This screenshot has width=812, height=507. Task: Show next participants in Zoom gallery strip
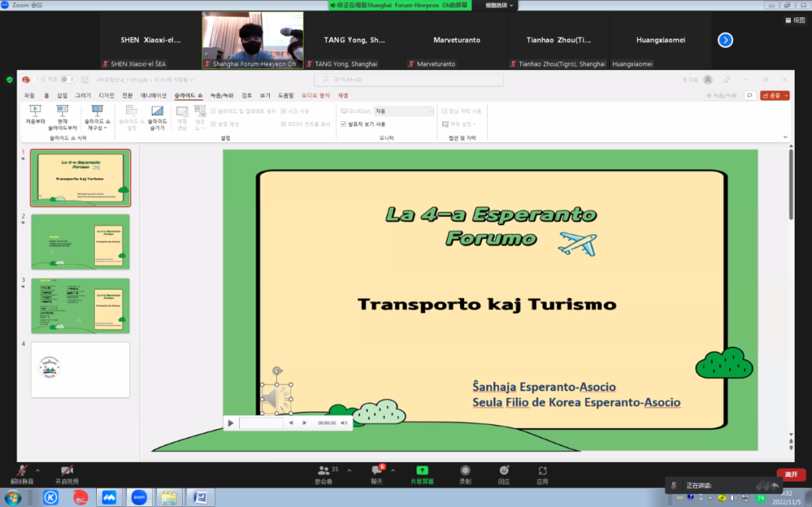(725, 40)
